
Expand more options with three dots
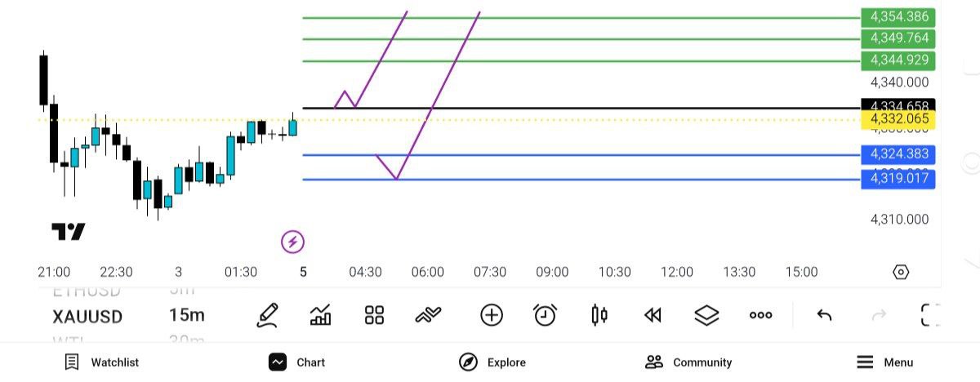[x=760, y=315]
